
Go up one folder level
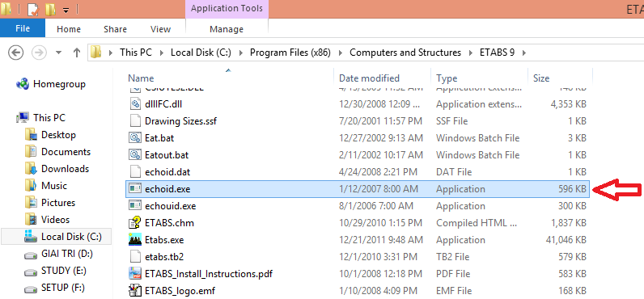pyautogui.click(x=76, y=53)
